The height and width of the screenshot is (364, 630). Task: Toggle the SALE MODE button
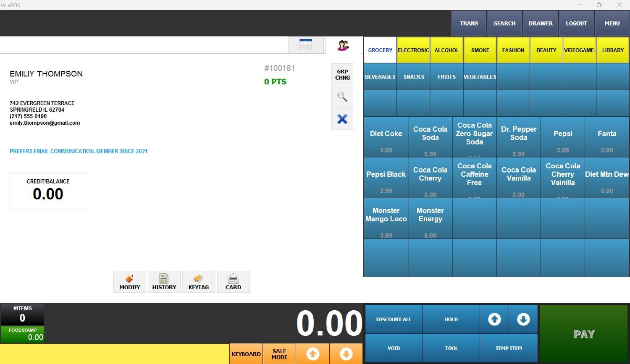point(279,354)
